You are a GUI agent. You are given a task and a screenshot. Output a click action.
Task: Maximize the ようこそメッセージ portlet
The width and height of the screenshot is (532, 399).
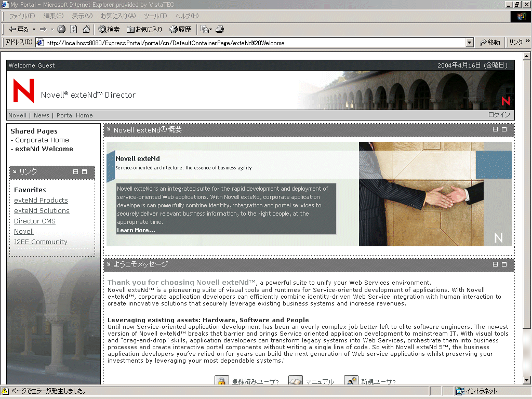click(x=504, y=264)
